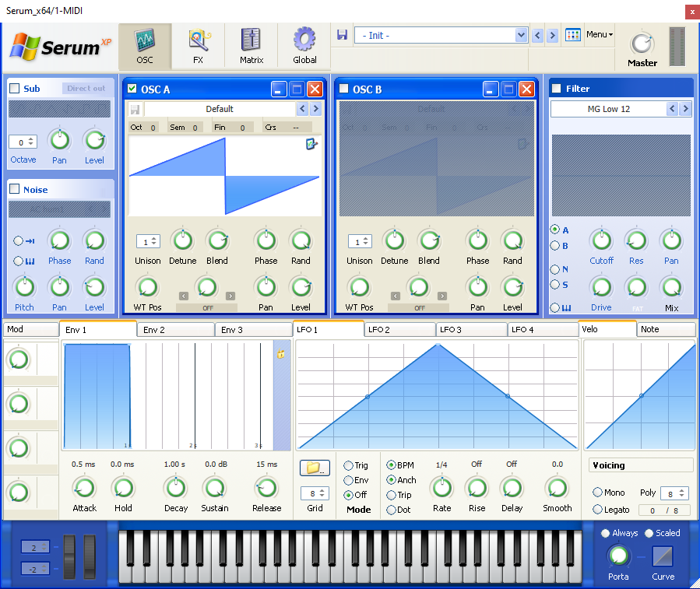Open the Matrix page icon
The height and width of the screenshot is (589, 700).
point(252,47)
